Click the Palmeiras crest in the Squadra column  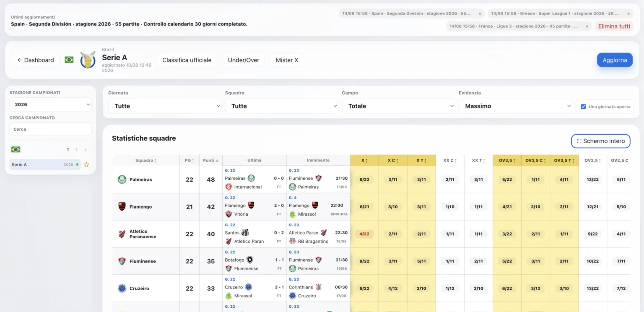click(122, 180)
